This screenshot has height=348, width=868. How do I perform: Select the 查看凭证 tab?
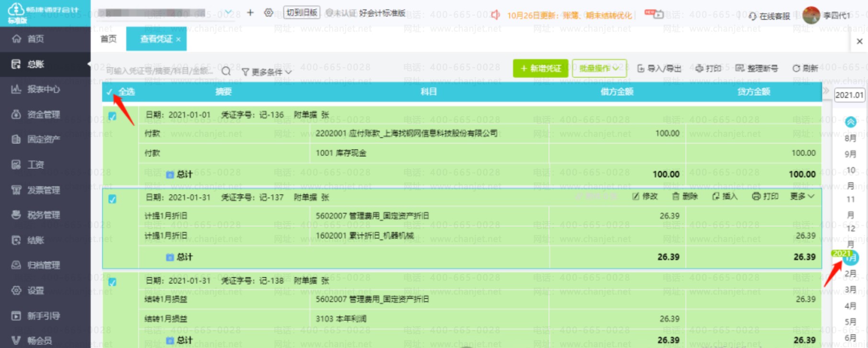click(156, 39)
